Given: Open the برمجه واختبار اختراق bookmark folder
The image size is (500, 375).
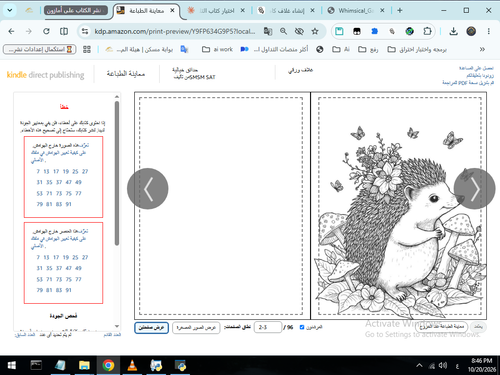Looking at the screenshot, I should tap(417, 49).
